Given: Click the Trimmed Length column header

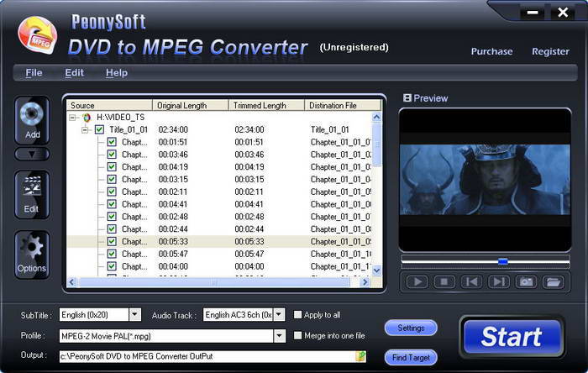Looking at the screenshot, I should pos(266,105).
